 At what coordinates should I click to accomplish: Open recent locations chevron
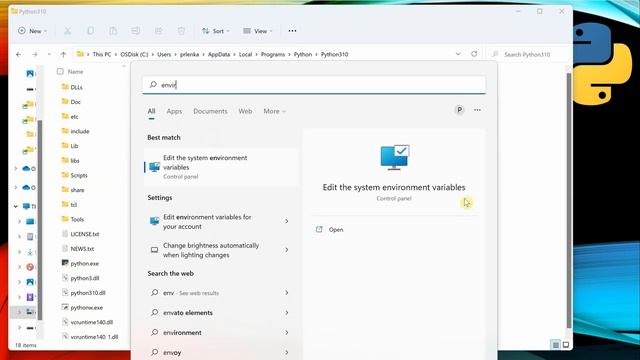pyautogui.click(x=49, y=54)
